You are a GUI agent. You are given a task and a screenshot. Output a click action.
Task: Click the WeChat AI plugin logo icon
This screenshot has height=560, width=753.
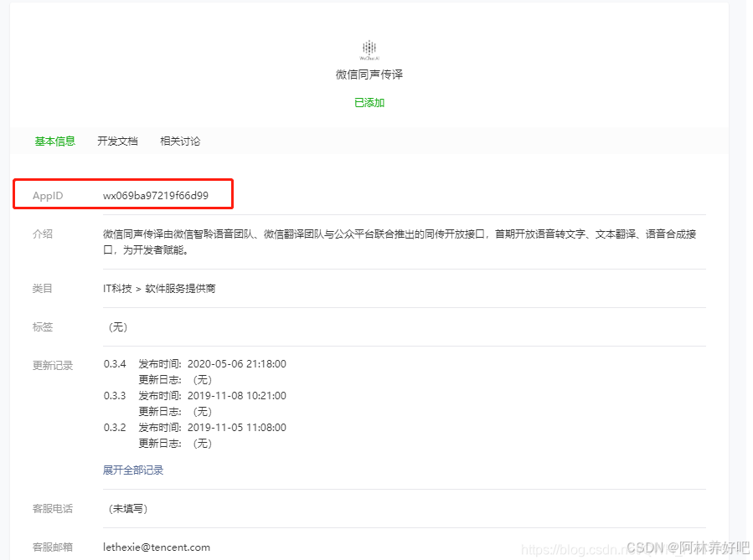pyautogui.click(x=369, y=50)
